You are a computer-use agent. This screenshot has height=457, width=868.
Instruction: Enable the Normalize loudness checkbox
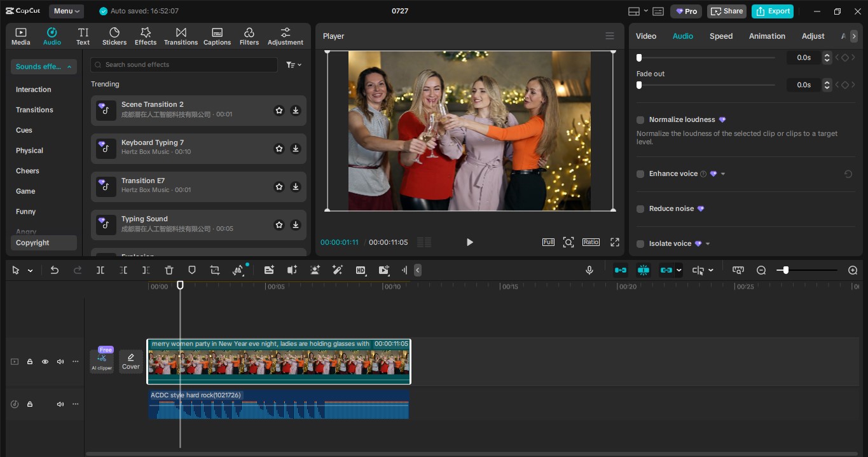pyautogui.click(x=640, y=119)
